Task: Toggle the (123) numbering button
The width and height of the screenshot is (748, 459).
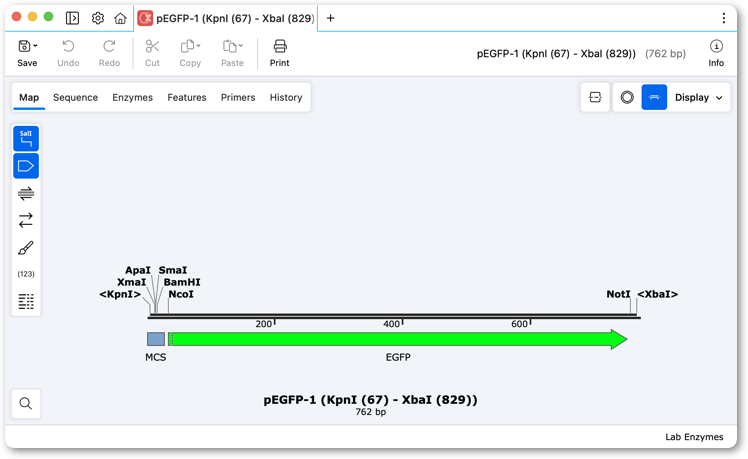Action: tap(26, 274)
